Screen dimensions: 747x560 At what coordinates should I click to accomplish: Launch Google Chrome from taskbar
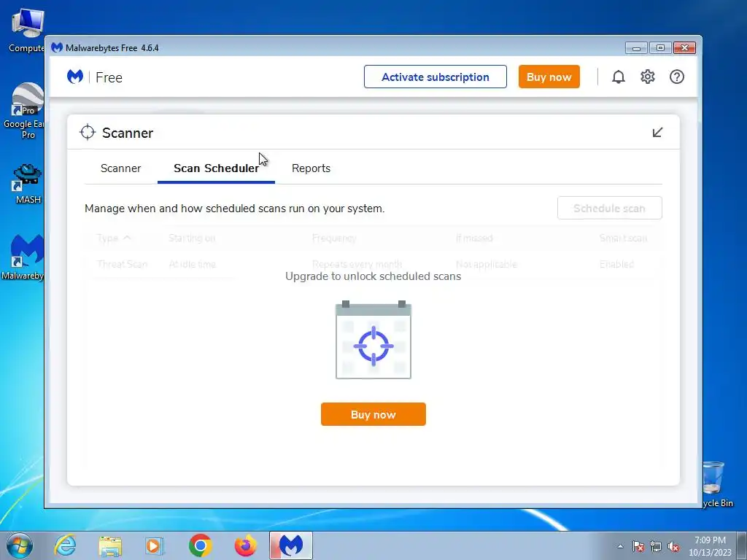point(200,545)
